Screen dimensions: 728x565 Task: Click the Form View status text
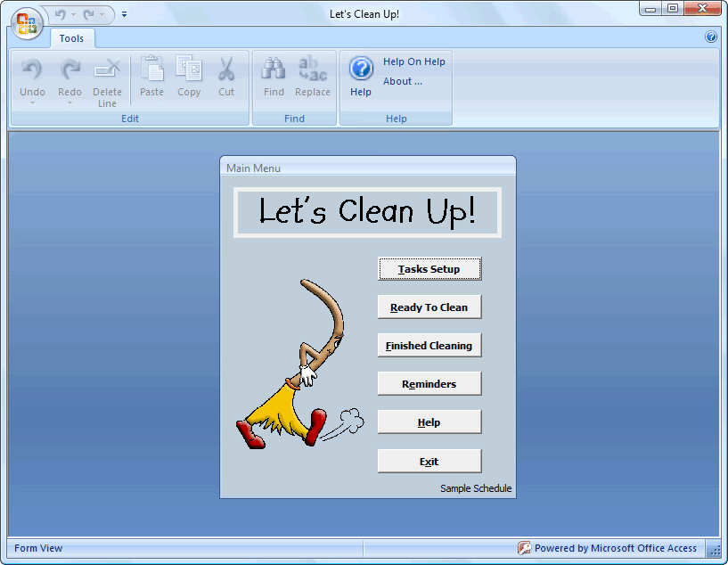38,548
